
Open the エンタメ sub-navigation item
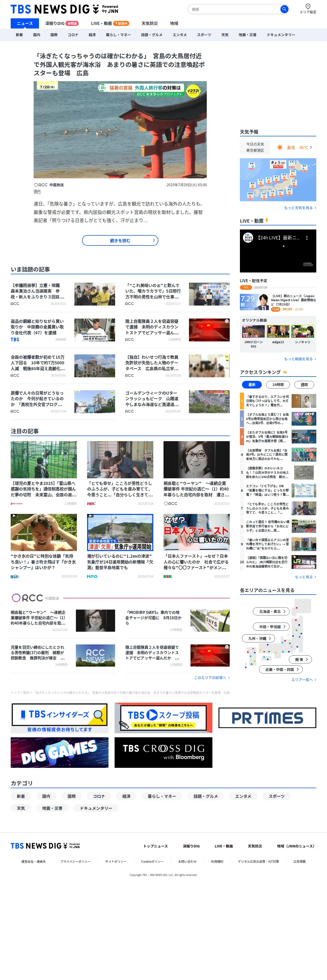[180, 35]
